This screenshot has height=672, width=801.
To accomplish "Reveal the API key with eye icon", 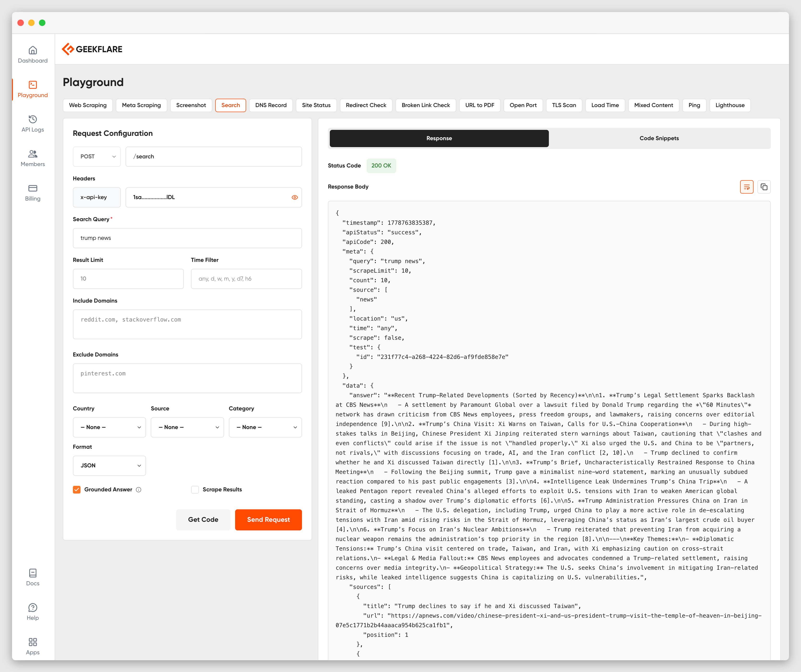I will [x=295, y=197].
